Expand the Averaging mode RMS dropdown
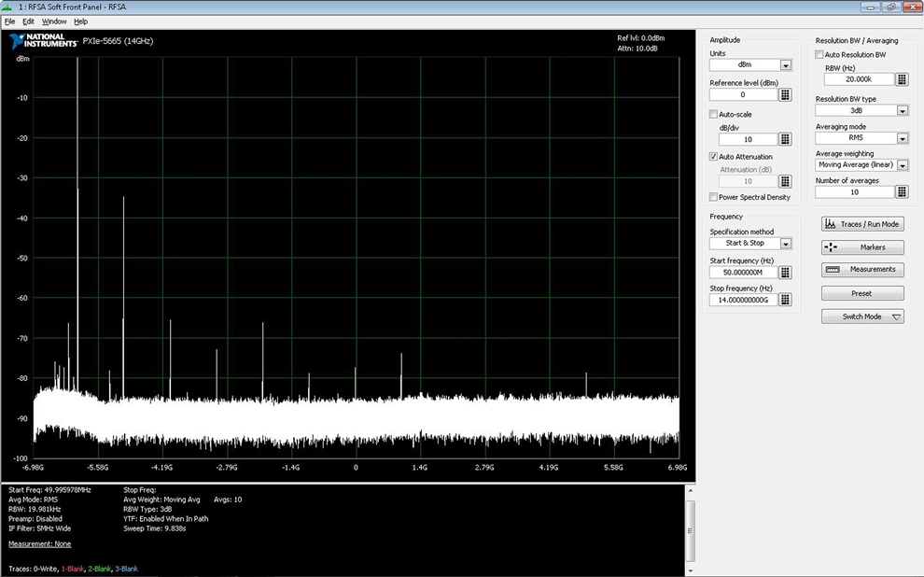The image size is (924, 577). [902, 138]
